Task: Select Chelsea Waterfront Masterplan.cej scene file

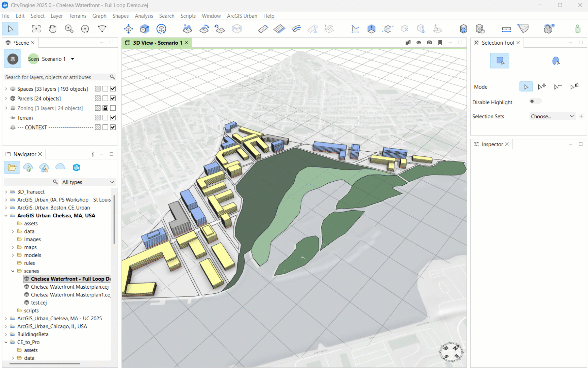Action: click(x=70, y=287)
